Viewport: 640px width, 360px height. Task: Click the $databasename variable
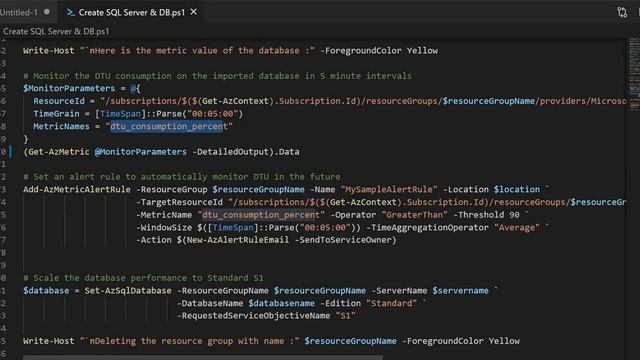click(282, 303)
